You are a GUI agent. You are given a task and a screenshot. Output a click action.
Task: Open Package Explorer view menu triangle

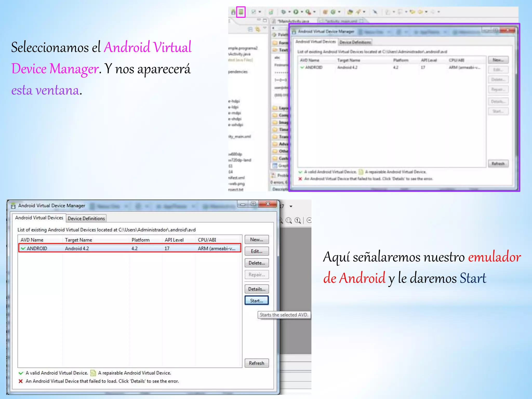tap(265, 28)
